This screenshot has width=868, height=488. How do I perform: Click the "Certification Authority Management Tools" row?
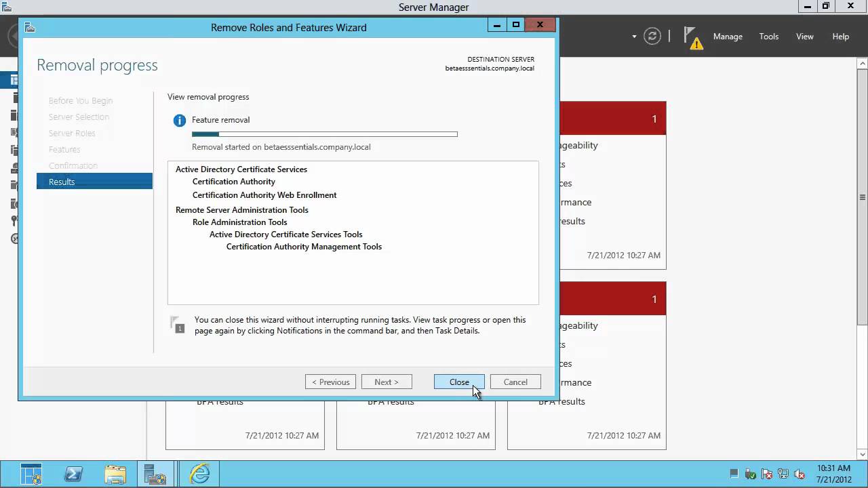(x=304, y=247)
